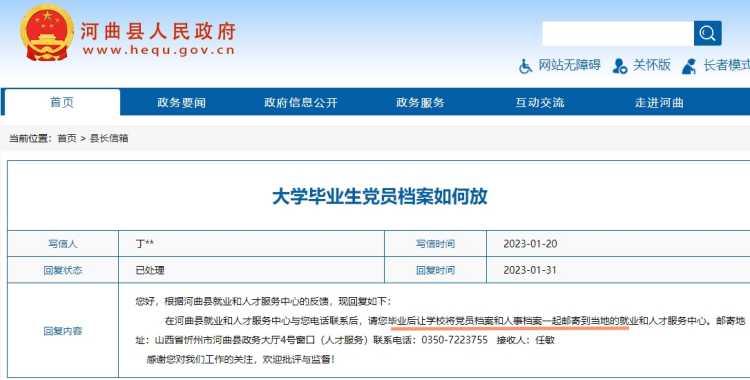Click the 回复内容 label cell
750x380 pixels.
coord(63,331)
